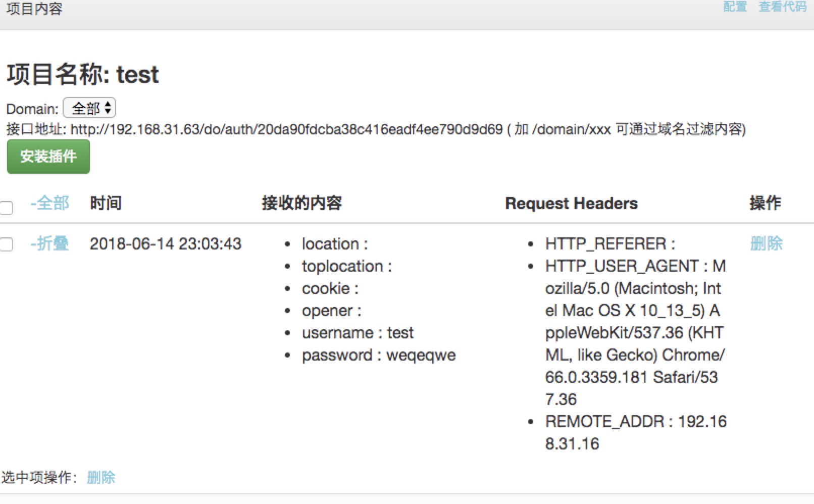
Task: Click the 操作 column header
Action: click(766, 203)
